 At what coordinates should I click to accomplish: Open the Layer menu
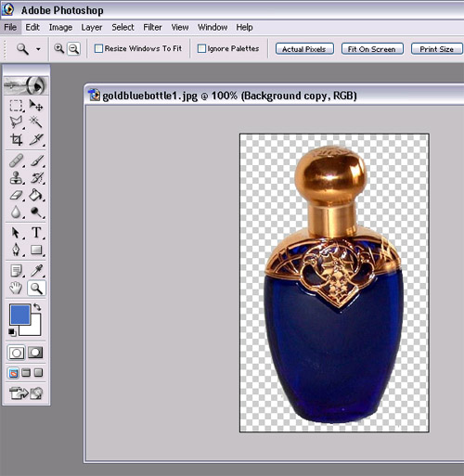pyautogui.click(x=92, y=27)
